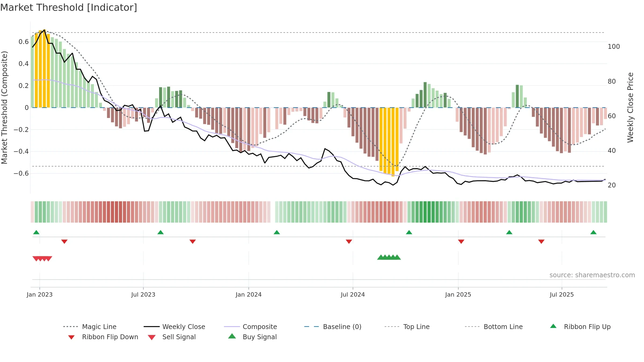Click the Market Threshold [Indicator] chart title
The image size is (644, 362).
point(69,8)
